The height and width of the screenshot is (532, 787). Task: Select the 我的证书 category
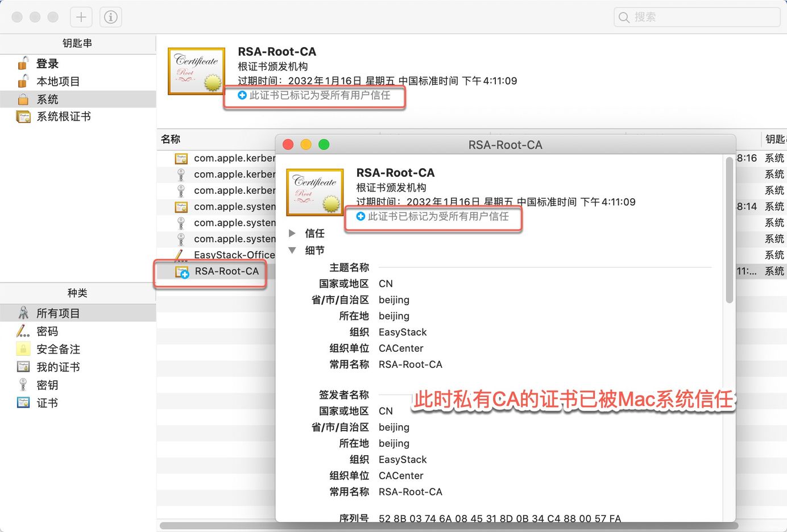coord(58,367)
